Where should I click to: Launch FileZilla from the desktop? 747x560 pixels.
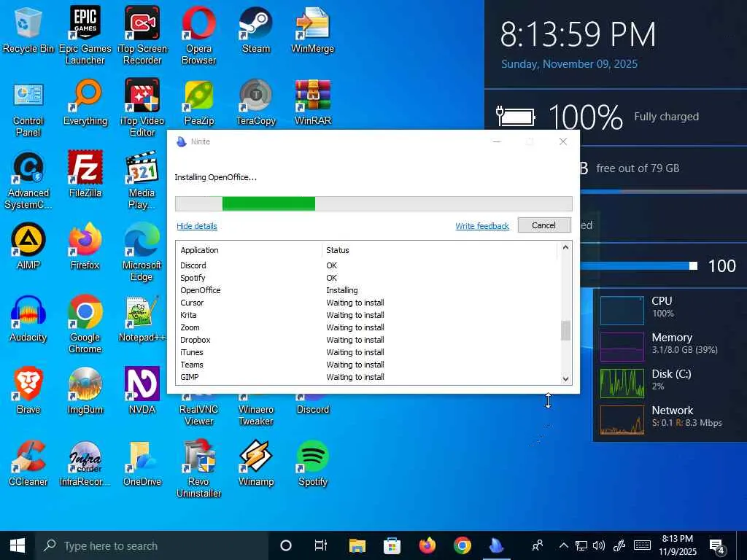coord(85,174)
